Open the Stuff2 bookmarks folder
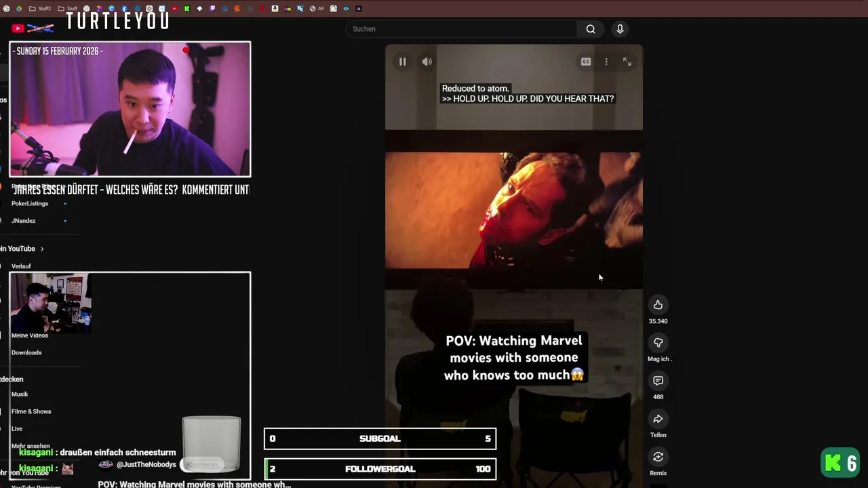Viewport: 868px width, 488px height. click(40, 9)
